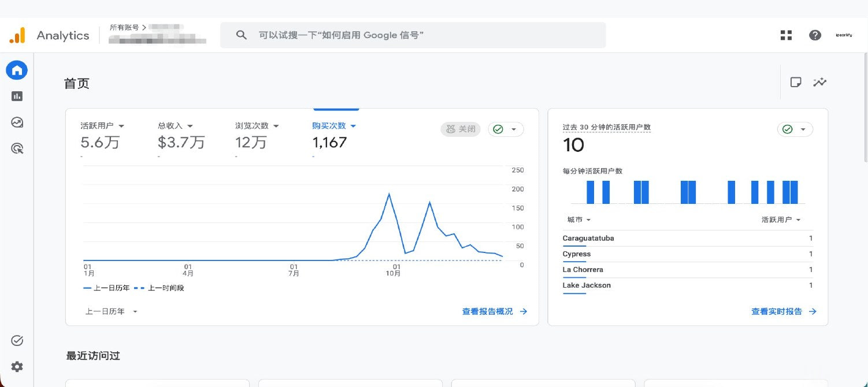Click the 上一日历年 solid line legend item
The height and width of the screenshot is (387, 868).
pyautogui.click(x=107, y=288)
